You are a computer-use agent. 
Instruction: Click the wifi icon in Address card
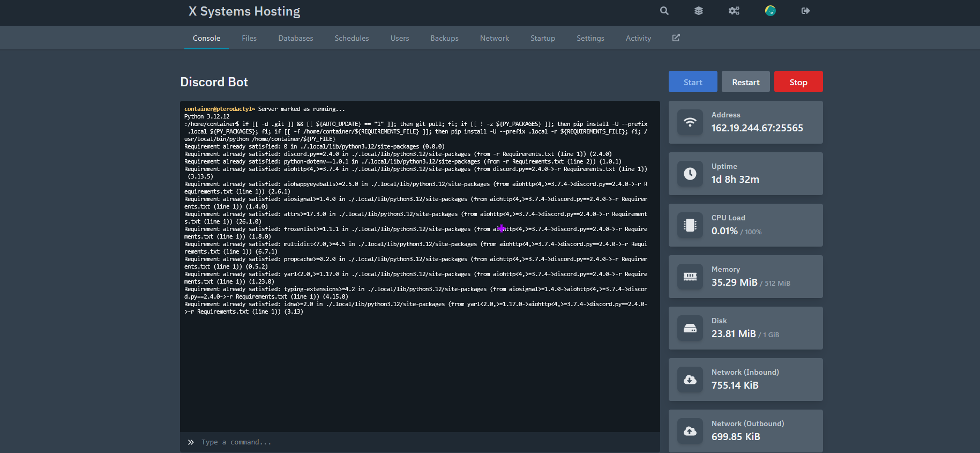pyautogui.click(x=690, y=122)
